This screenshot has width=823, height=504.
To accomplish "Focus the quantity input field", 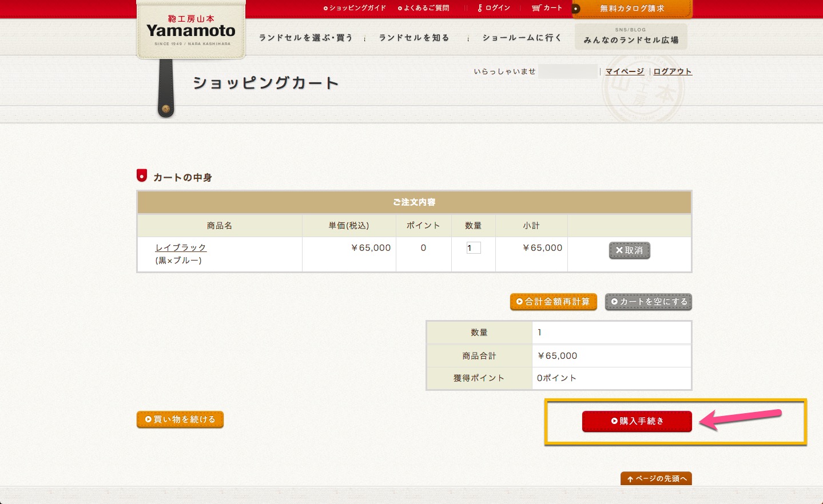I will (x=474, y=248).
